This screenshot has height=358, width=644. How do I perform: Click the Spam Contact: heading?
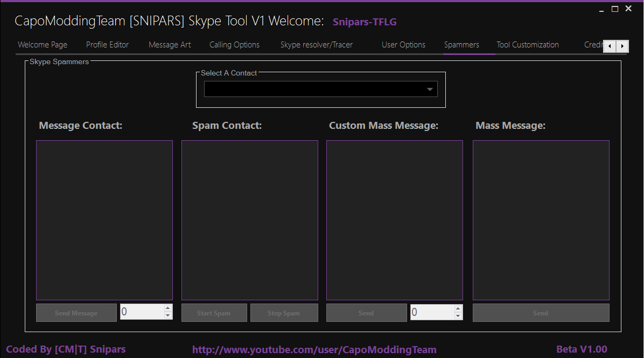227,126
